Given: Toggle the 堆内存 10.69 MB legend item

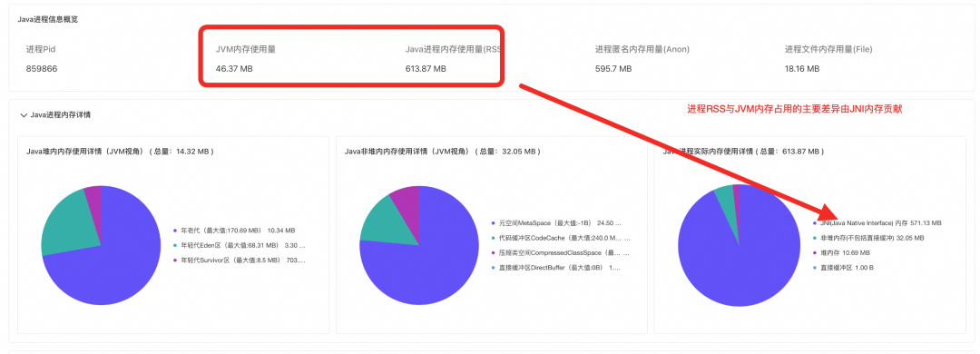Looking at the screenshot, I should [x=840, y=252].
